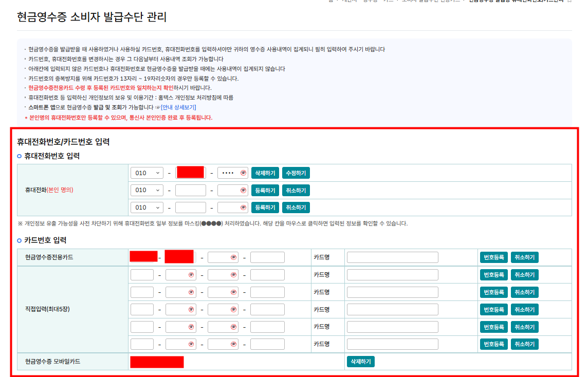Focus middle number field in third phone row
Viewport: 588px width, 377px height.
[191, 208]
